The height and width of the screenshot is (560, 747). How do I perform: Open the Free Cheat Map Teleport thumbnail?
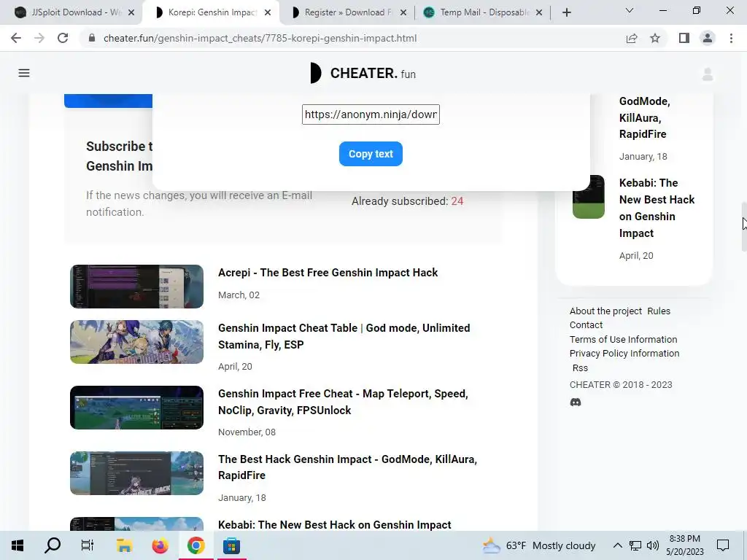pos(136,408)
